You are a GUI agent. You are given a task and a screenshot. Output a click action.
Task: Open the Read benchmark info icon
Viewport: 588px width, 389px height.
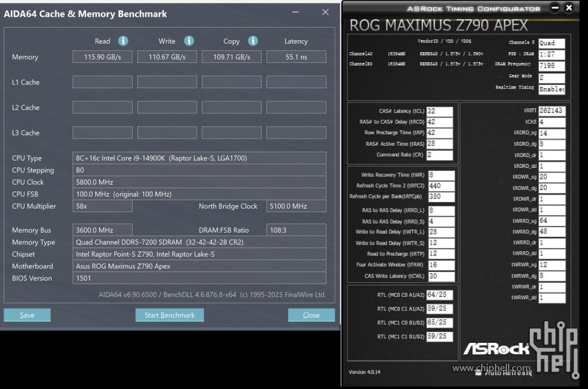[123, 41]
